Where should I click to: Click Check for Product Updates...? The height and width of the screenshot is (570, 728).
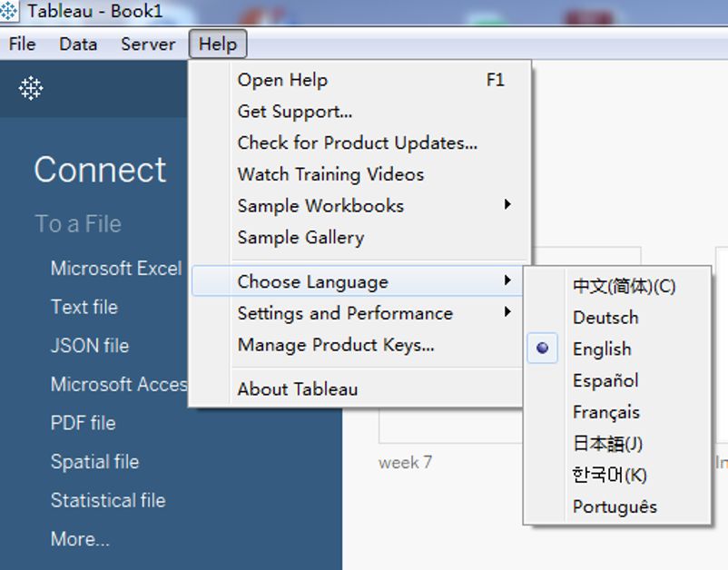tap(359, 143)
